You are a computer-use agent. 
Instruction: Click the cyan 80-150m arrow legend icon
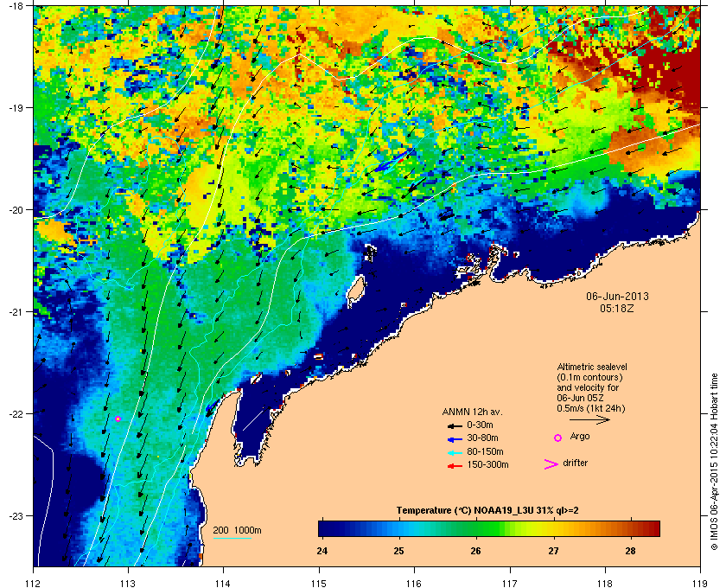(x=455, y=452)
